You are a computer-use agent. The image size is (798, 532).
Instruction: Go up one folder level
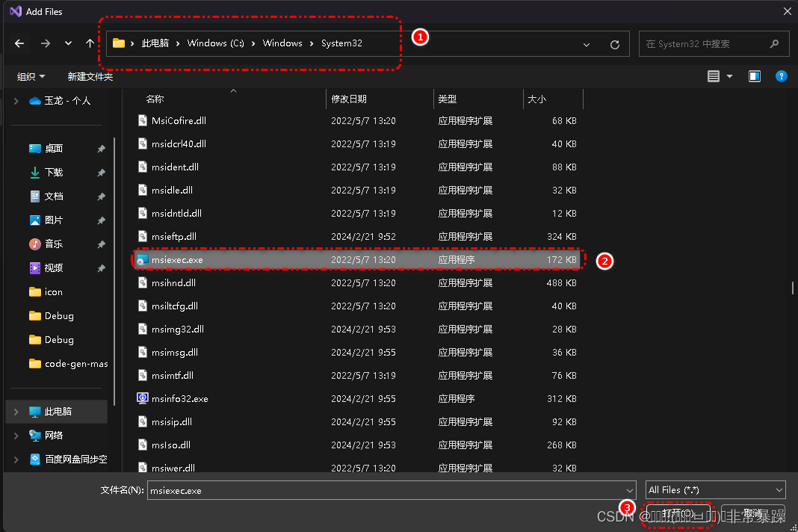pos(90,44)
